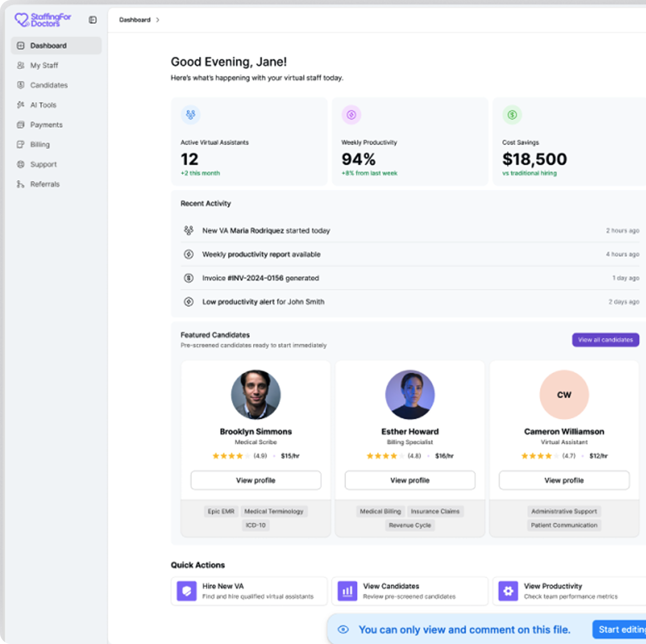This screenshot has height=644, width=646.
Task: Navigate to Referrals in sidebar
Action: pos(45,184)
